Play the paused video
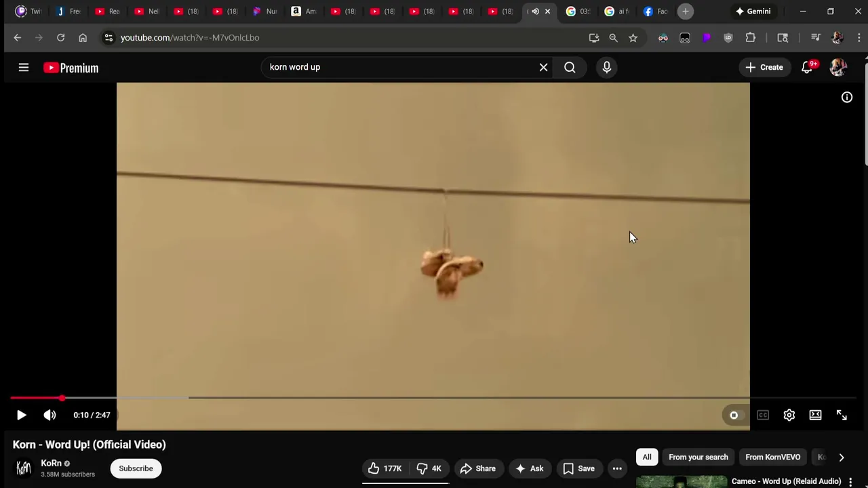This screenshot has width=868, height=488. tap(21, 415)
